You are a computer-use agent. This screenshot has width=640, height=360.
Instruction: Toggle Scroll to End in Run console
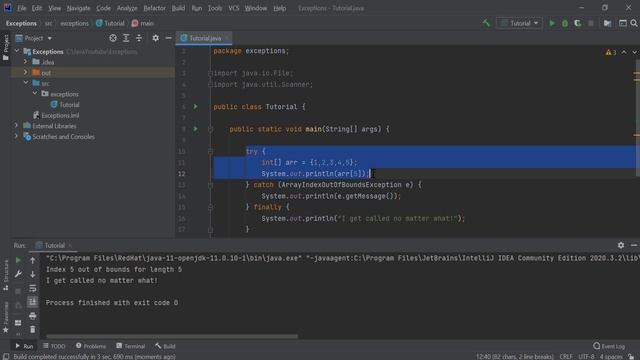click(x=33, y=302)
